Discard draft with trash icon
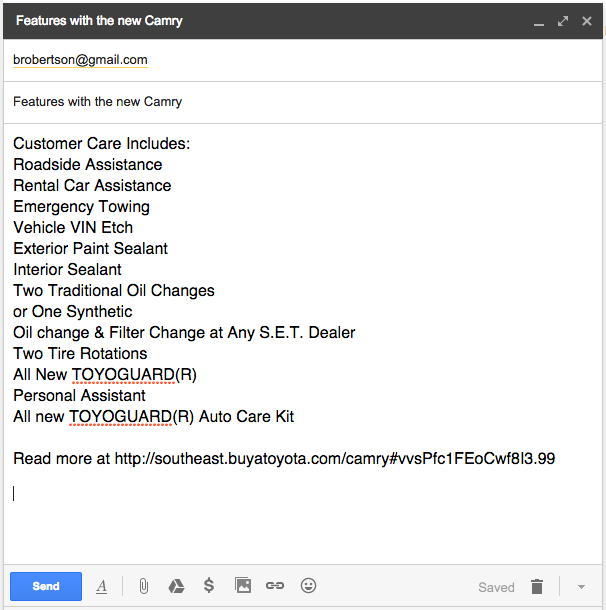606x610 pixels. (537, 586)
